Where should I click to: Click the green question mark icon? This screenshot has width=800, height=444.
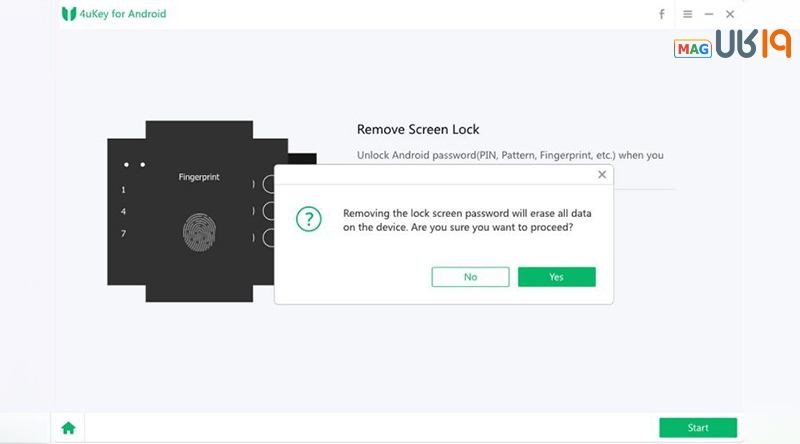(309, 220)
